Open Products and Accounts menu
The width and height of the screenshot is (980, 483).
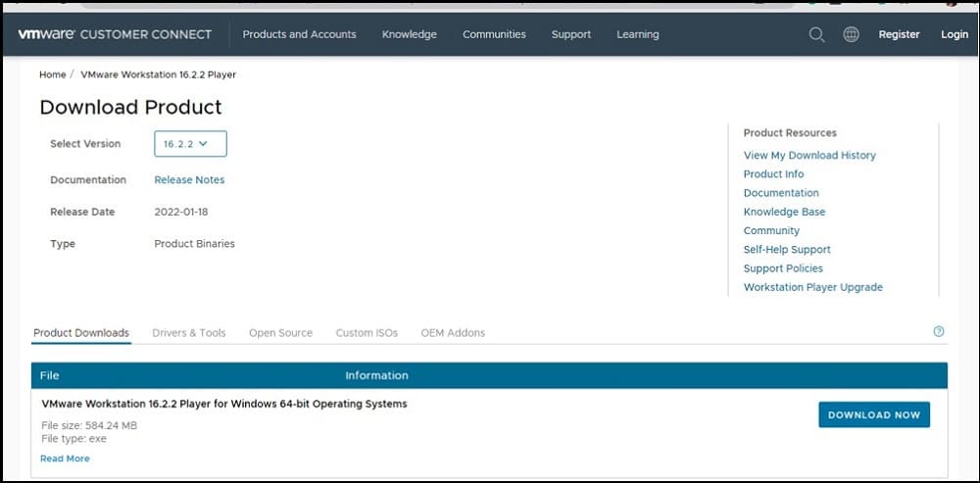(x=299, y=34)
